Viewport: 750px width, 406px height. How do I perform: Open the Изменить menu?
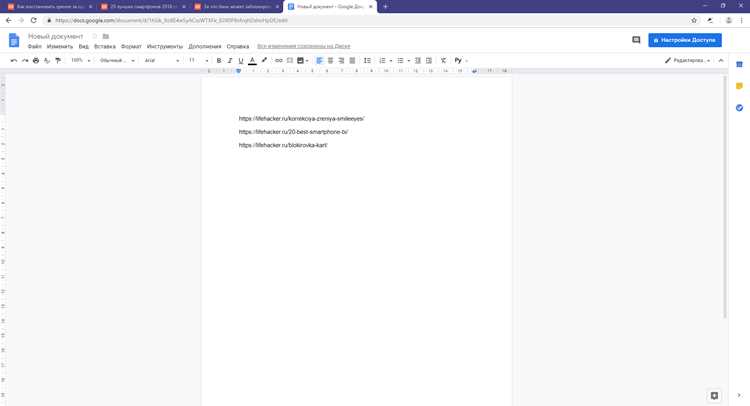60,46
